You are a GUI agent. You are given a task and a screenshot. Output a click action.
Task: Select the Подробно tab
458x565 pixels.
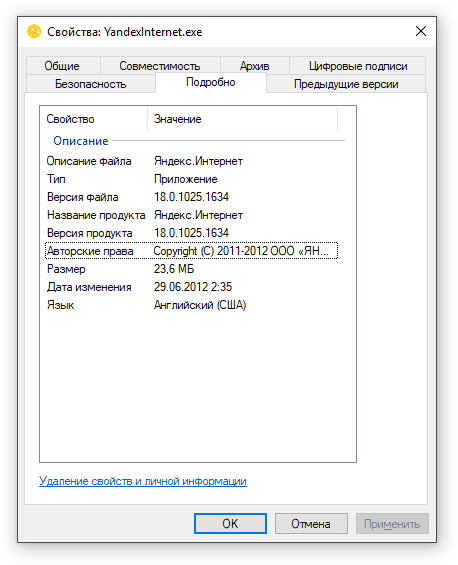click(x=211, y=83)
